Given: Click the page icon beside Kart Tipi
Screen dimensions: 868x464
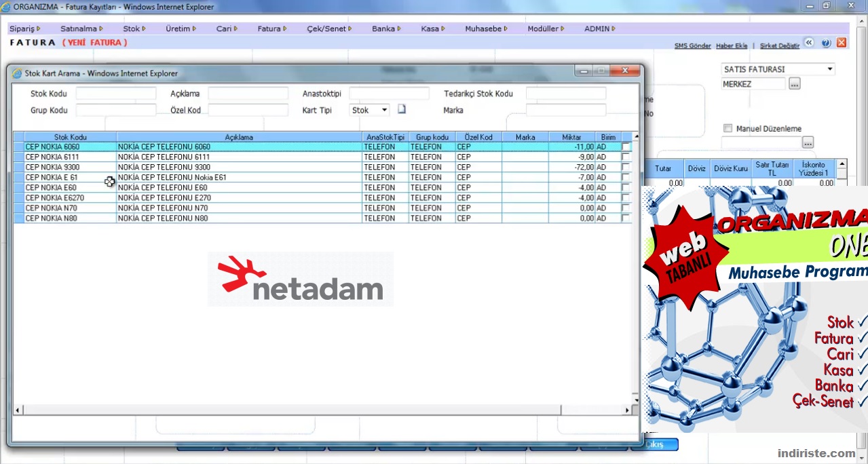Looking at the screenshot, I should (401, 109).
